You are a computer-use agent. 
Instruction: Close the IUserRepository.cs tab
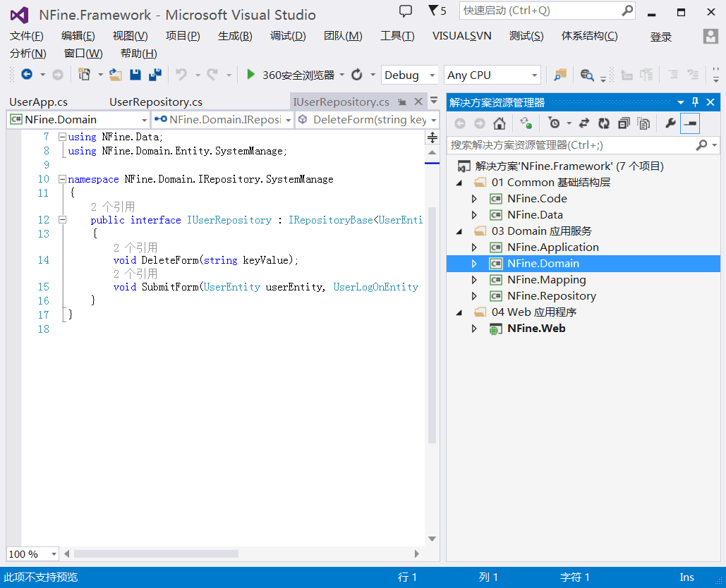click(418, 102)
